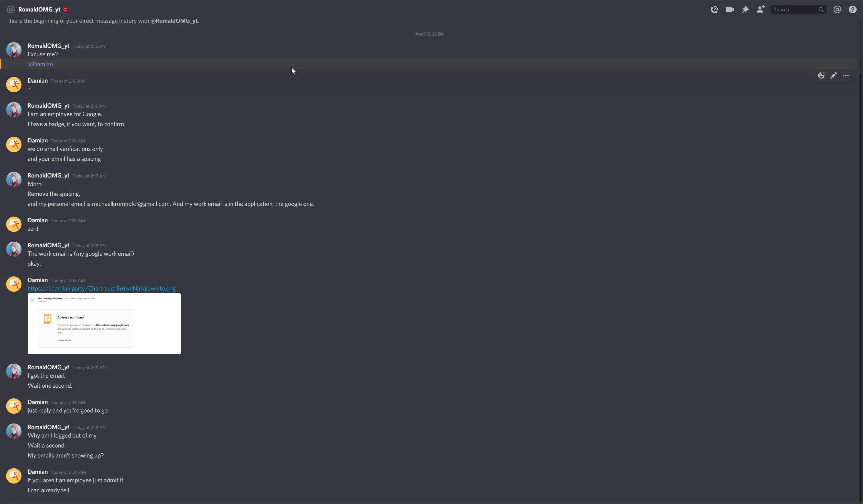The image size is (863, 504).
Task: Open RomaldOMG_yt's profile from first message username
Action: 48,46
